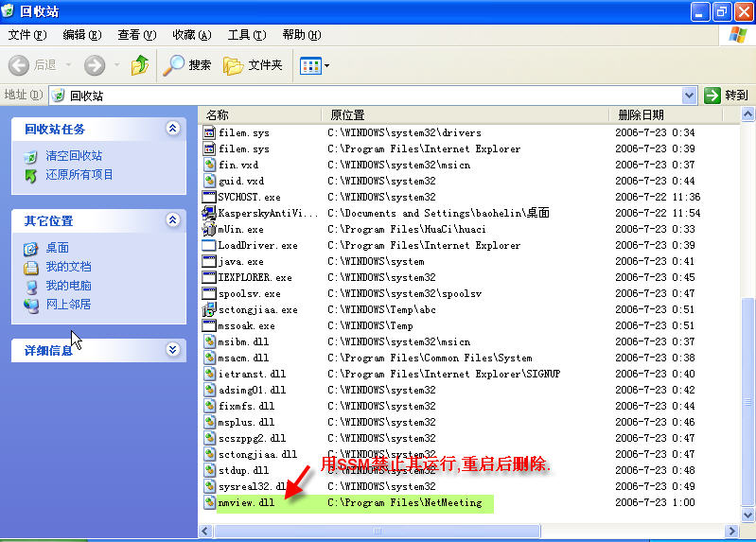Select the KasperskyAntiVi... file icon
This screenshot has width=756, height=542.
click(x=209, y=213)
